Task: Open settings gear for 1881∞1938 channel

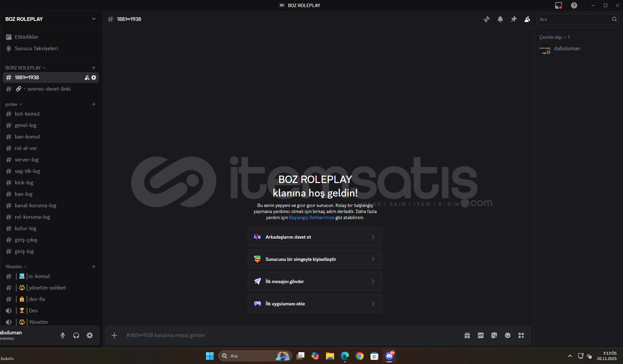Action: 94,78
